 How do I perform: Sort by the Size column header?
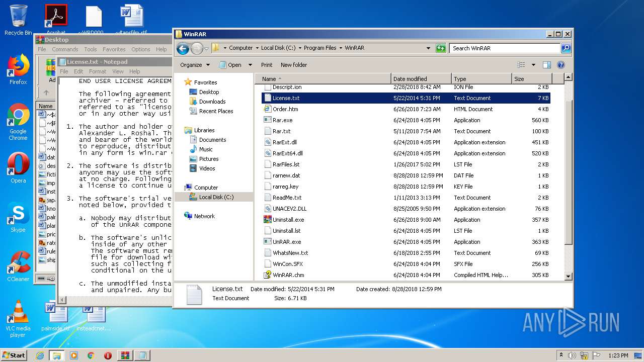[532, 79]
